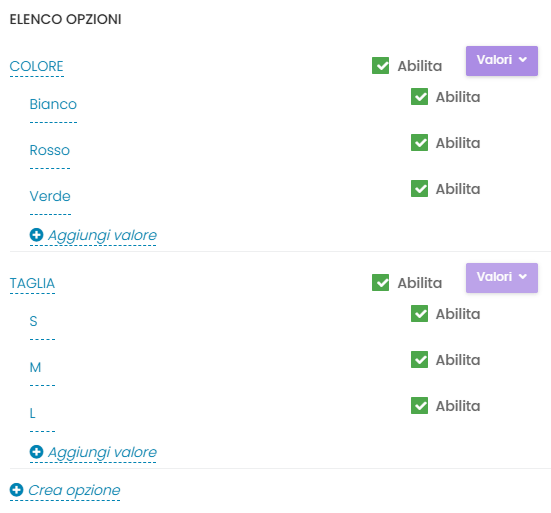The height and width of the screenshot is (513, 551).
Task: Edit the size M value label
Action: tap(35, 368)
